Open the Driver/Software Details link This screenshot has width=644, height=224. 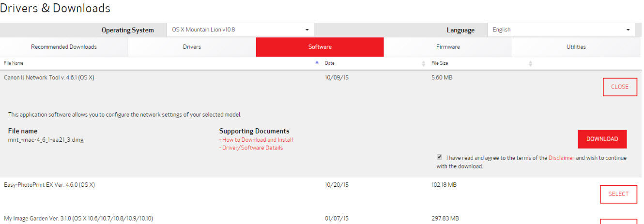(x=252, y=148)
